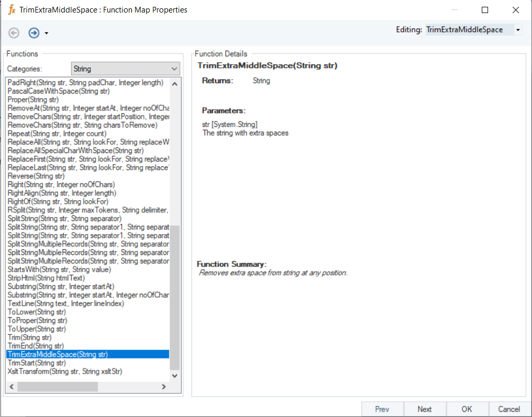Open the forward arrow history dropdown
This screenshot has width=532, height=417.
(47, 33)
